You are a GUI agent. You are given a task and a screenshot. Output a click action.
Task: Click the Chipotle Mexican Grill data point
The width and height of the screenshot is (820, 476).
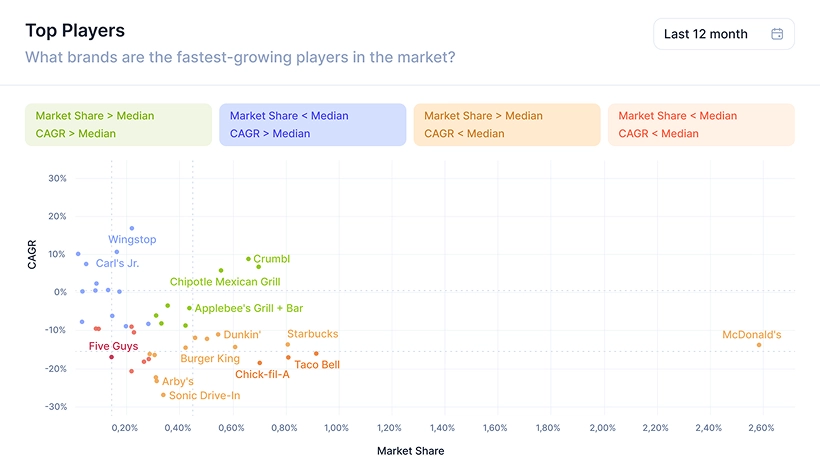pos(221,270)
